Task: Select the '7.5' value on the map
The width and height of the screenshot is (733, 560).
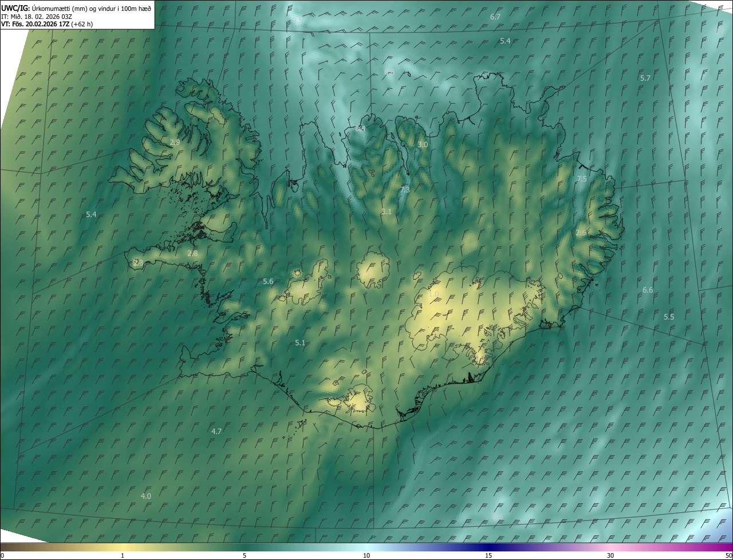Action: click(582, 179)
